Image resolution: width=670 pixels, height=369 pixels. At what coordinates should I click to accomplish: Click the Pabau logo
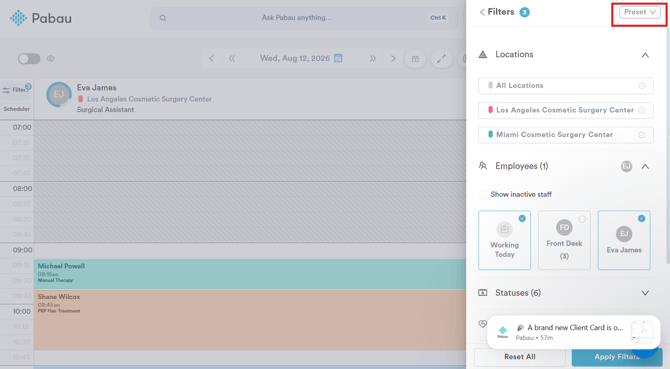coord(41,18)
